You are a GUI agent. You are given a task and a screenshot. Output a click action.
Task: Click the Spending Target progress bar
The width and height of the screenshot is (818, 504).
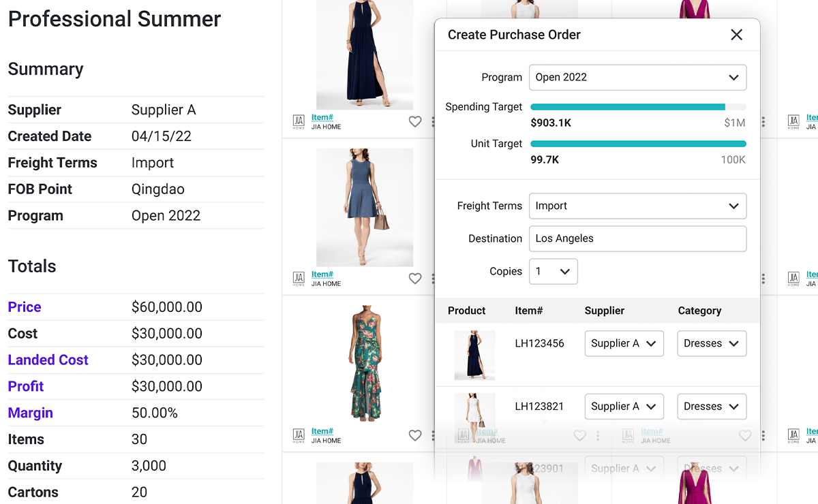637,106
